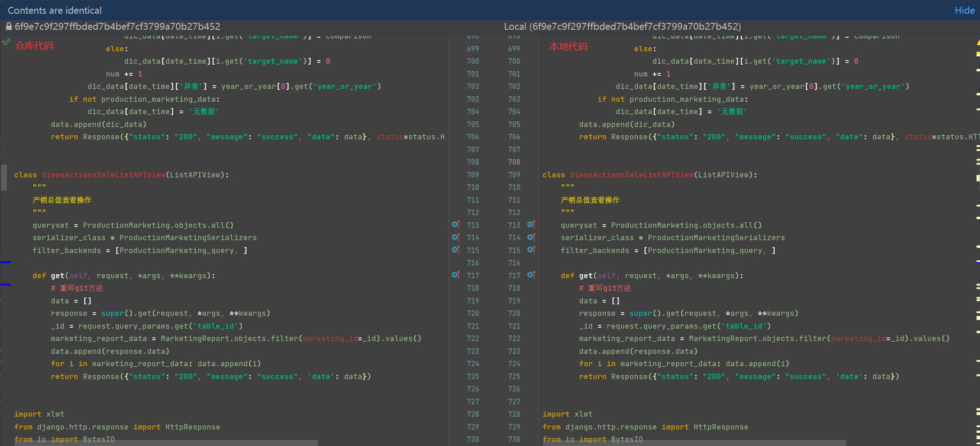Click filter_backends line in left pane

click(x=140, y=250)
